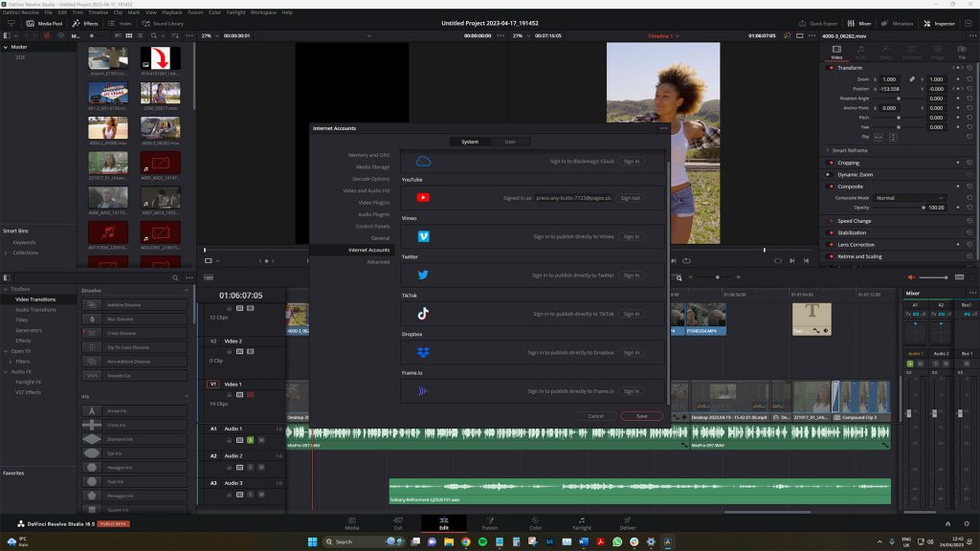The width and height of the screenshot is (980, 551).
Task: Collapse the Open FX tree
Action: pos(6,351)
